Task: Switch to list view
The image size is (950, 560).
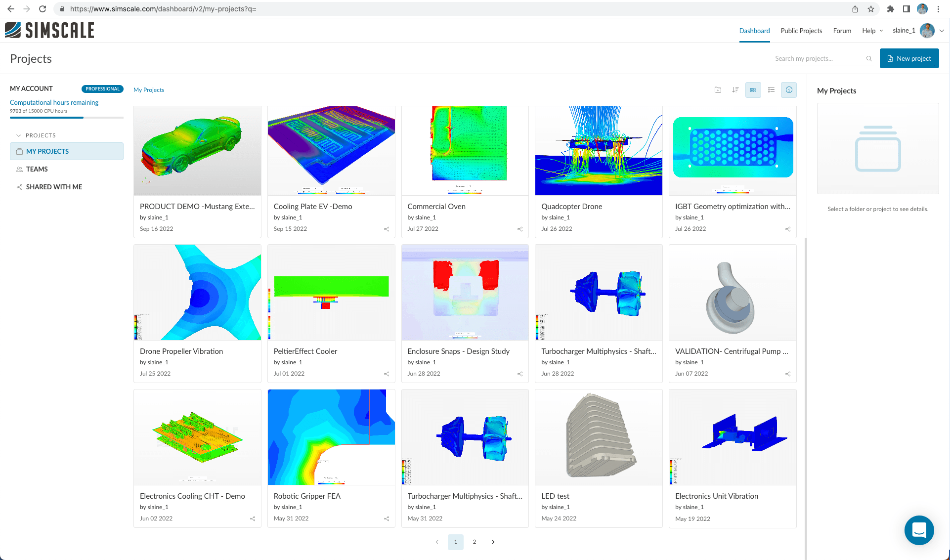Action: tap(771, 90)
